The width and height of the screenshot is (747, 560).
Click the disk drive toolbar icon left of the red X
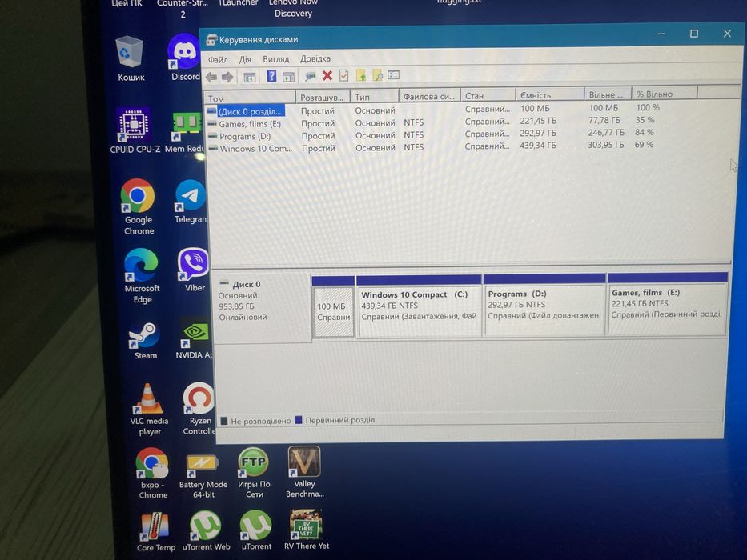point(310,76)
